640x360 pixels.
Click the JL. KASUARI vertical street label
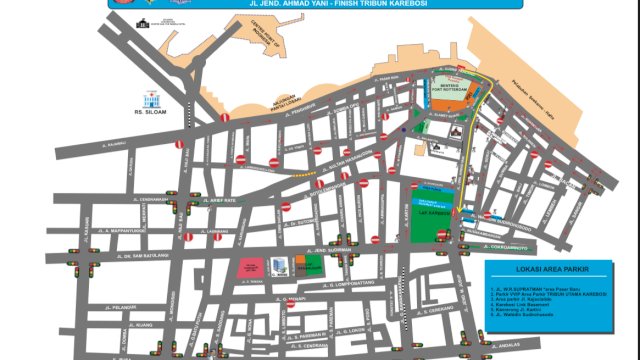[87, 230]
